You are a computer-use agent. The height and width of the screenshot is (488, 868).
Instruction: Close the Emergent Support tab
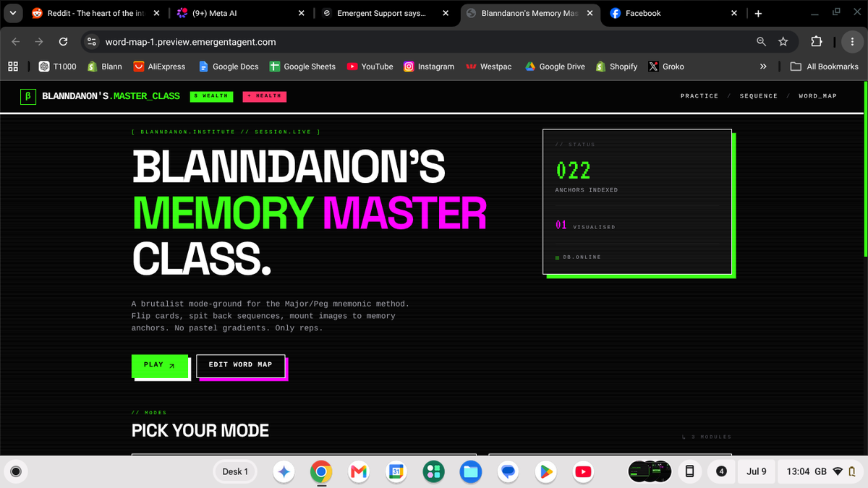tap(446, 13)
